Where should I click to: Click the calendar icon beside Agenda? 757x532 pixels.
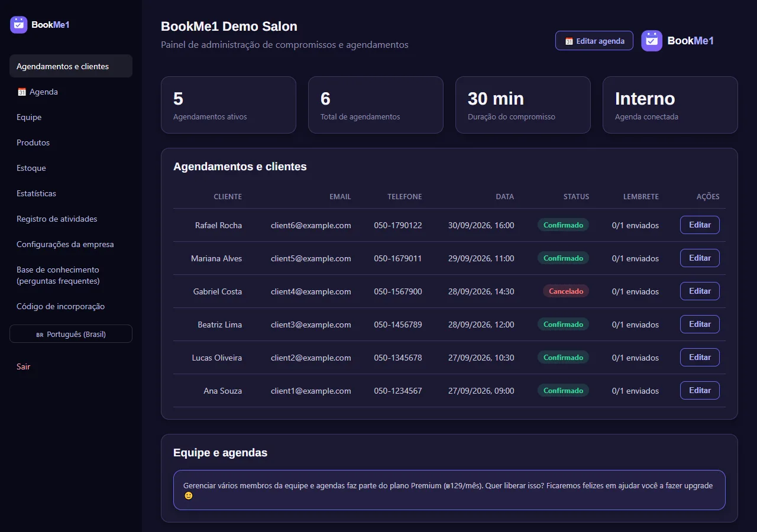click(22, 92)
